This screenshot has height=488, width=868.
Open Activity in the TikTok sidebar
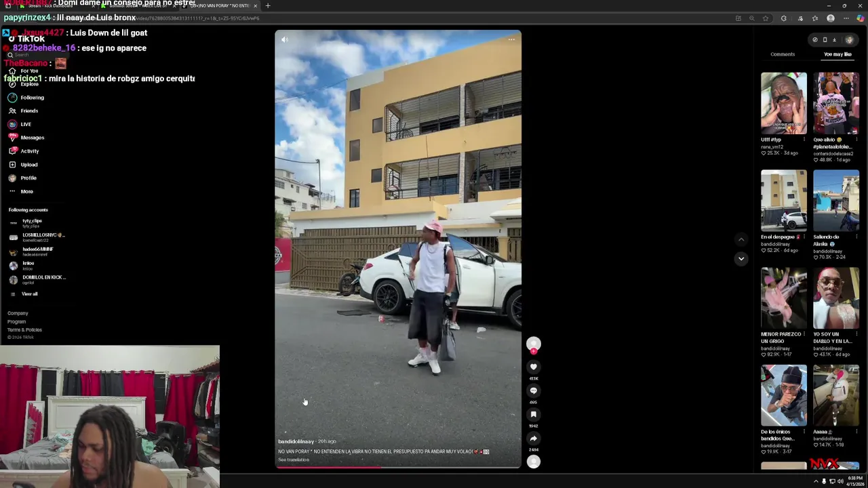click(24, 151)
